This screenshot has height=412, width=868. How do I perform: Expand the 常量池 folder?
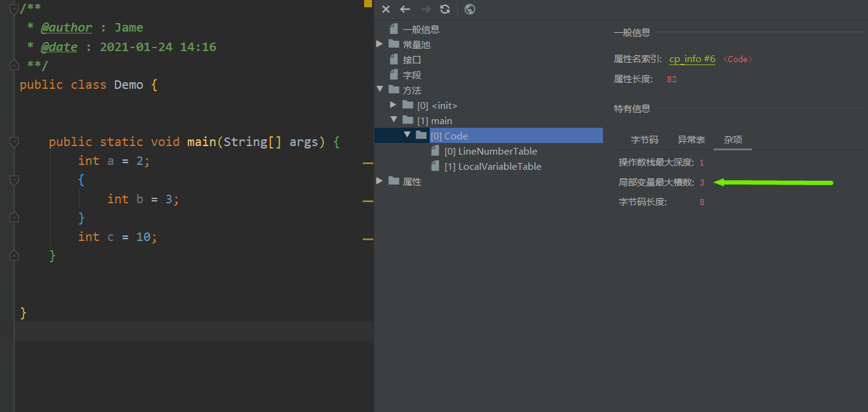[379, 44]
